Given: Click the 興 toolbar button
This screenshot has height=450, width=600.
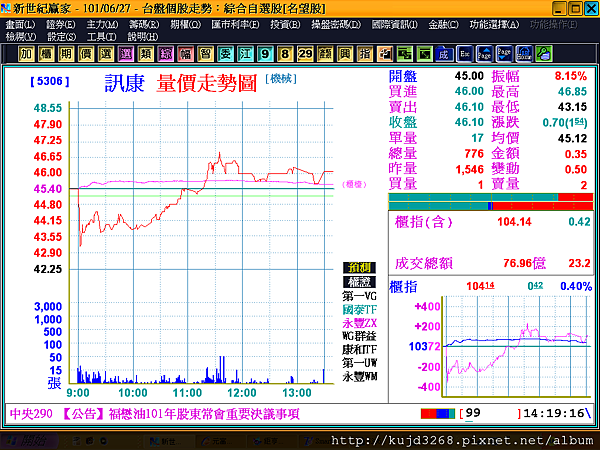Looking at the screenshot, I should [x=345, y=54].
